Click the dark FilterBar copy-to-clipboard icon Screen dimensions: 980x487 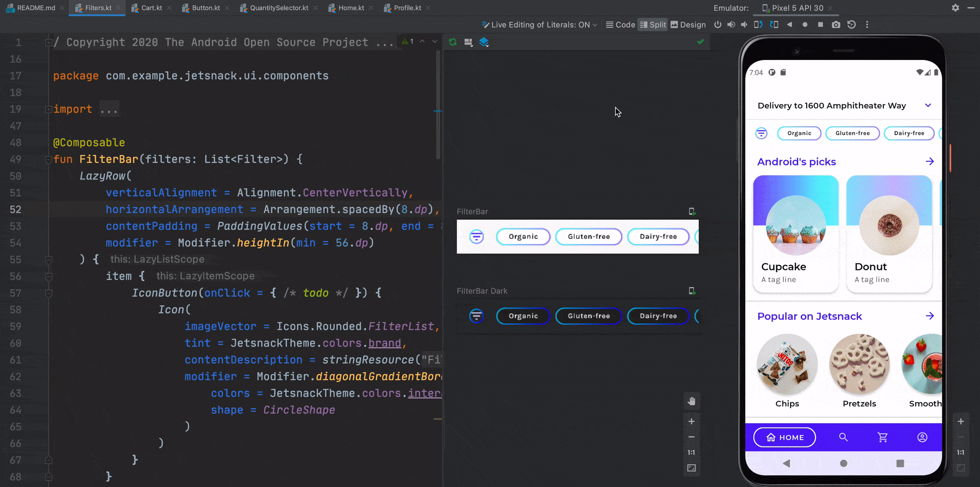[692, 290]
